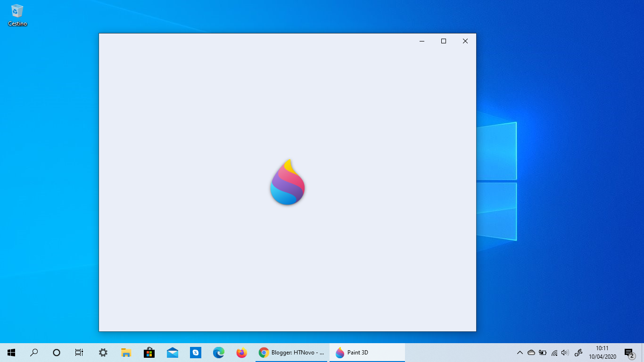Open the Cestino recycle bin desktop icon
This screenshot has width=644, height=362.
pos(17,15)
